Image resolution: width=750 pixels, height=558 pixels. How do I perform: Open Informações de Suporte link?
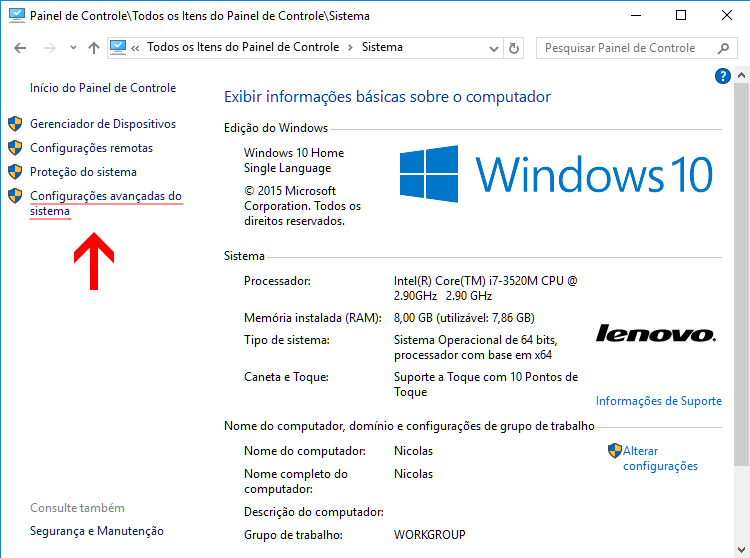pos(659,401)
